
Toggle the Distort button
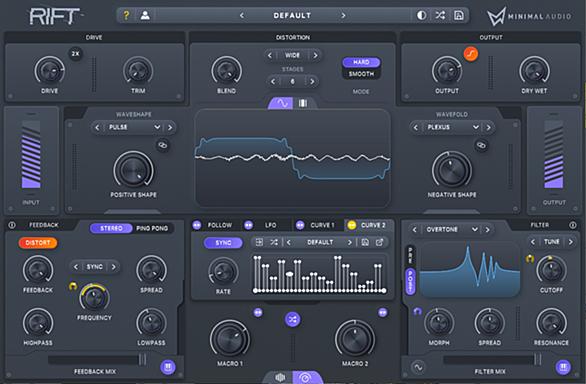pos(38,243)
